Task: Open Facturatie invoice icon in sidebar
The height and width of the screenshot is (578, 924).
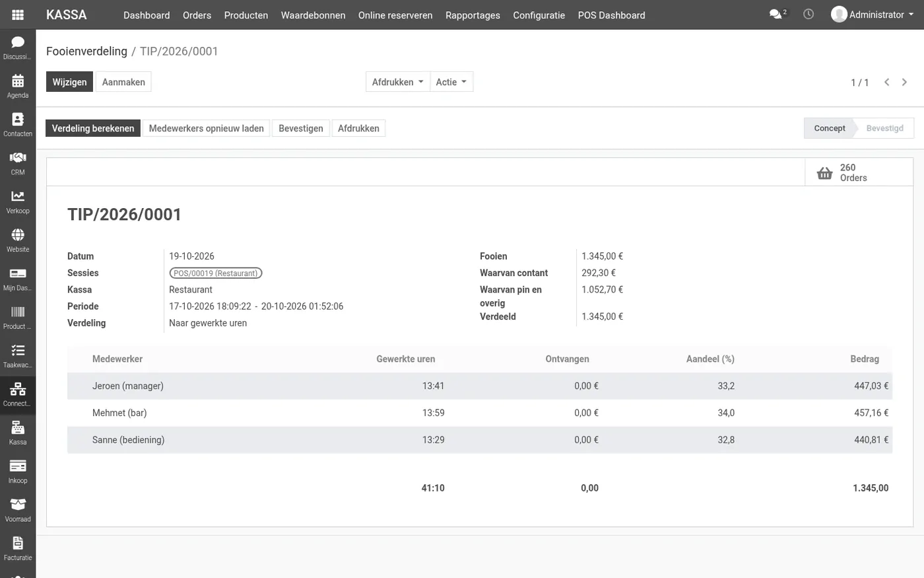Action: click(18, 548)
